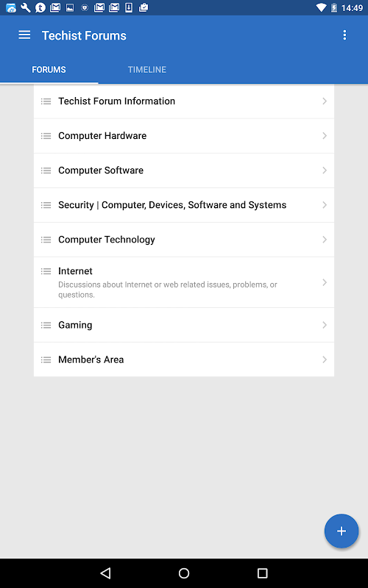Screen dimensions: 368x588
Task: Click the Techist Forums title
Action: tap(84, 35)
